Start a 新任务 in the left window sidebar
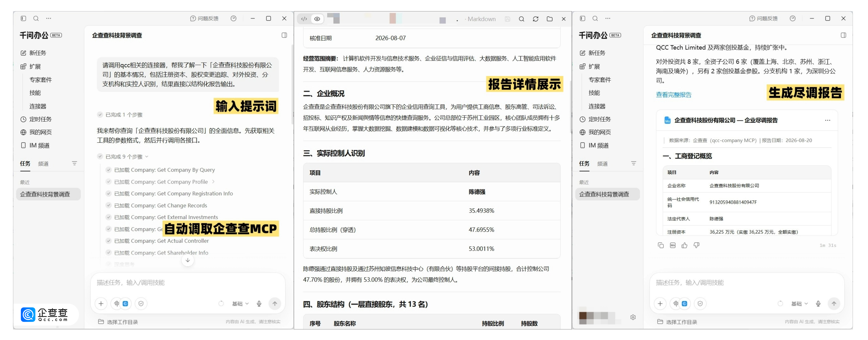Screen dimensions: 868x340 click(x=33, y=53)
